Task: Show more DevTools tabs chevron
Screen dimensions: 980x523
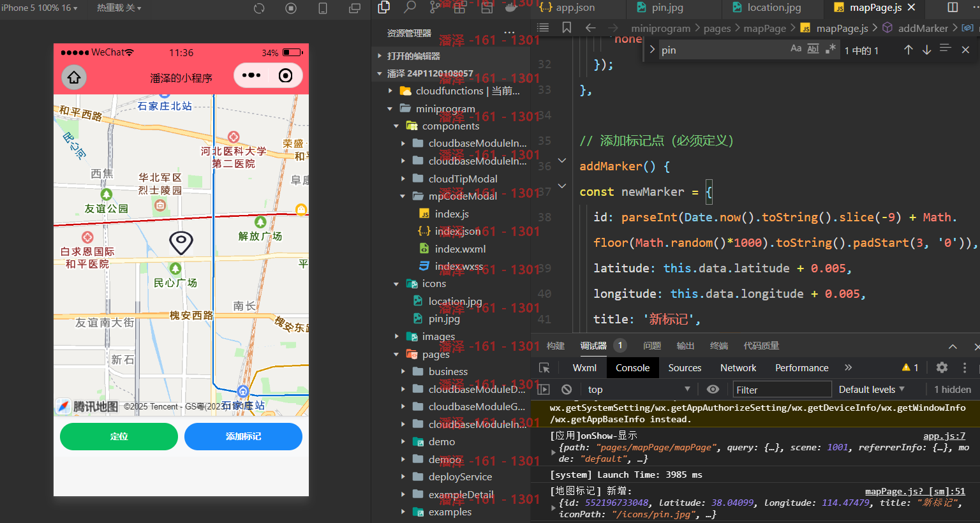Action: point(848,367)
